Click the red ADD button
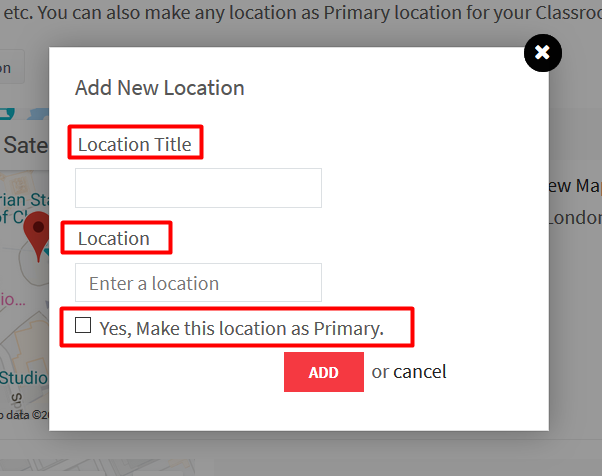This screenshot has width=602, height=476. click(x=324, y=372)
